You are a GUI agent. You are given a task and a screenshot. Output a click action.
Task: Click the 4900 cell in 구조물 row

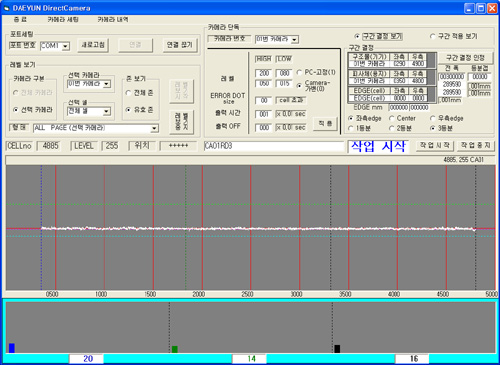click(x=418, y=64)
